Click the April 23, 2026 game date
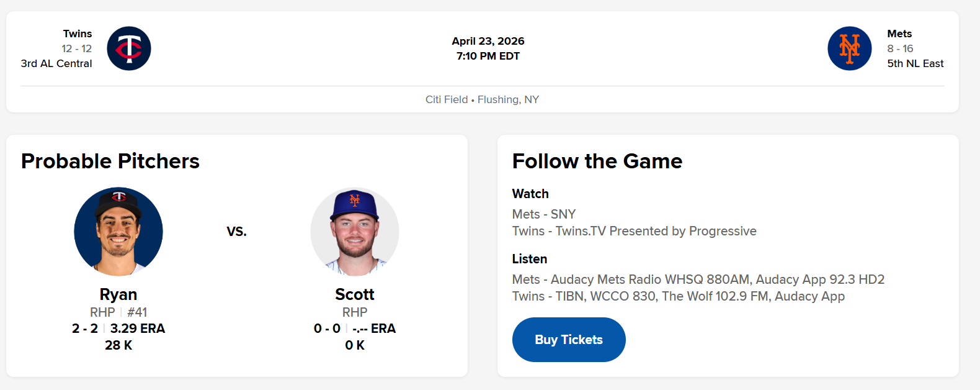 (488, 41)
